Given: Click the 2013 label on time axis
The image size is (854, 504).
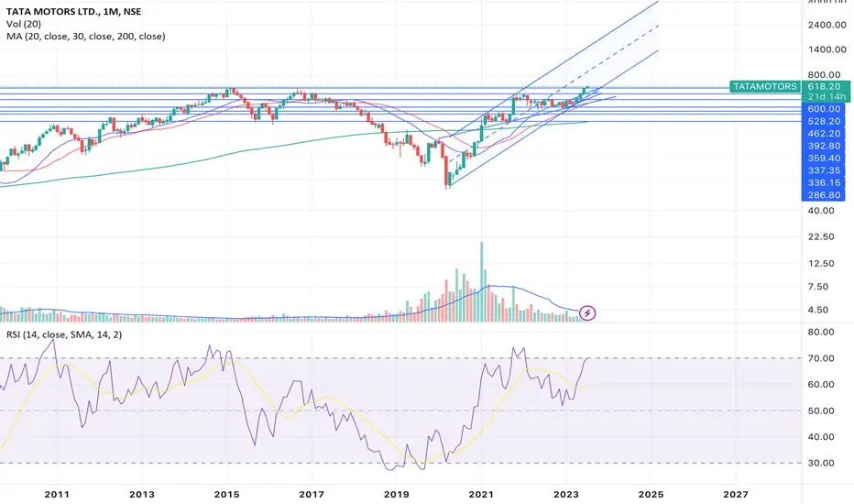Looking at the screenshot, I should (x=142, y=495).
